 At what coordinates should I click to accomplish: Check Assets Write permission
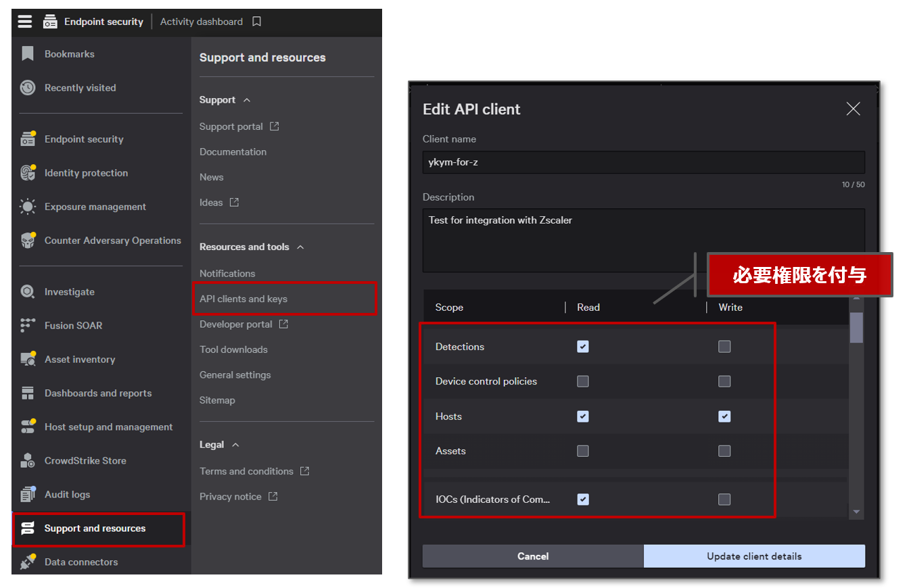point(724,451)
